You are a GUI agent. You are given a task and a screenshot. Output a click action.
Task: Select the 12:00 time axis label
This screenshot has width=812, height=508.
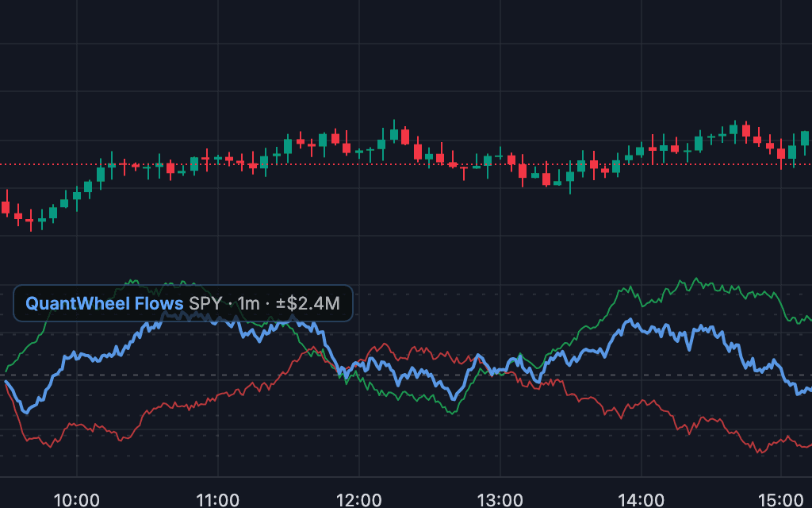(x=359, y=501)
